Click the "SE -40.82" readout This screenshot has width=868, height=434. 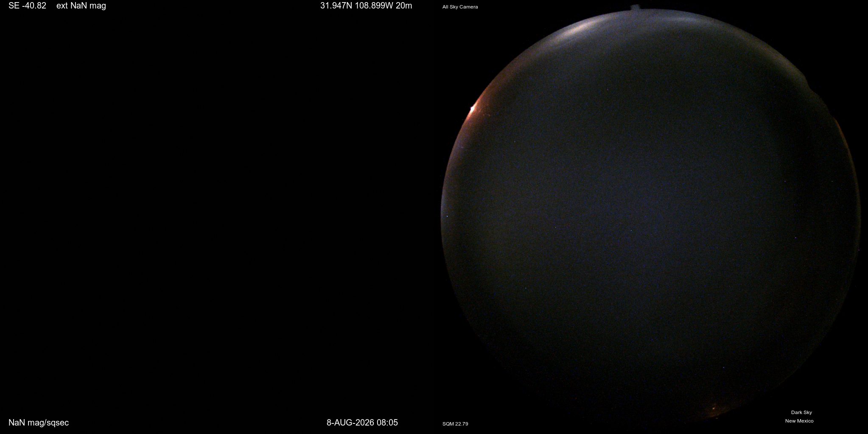tap(27, 6)
